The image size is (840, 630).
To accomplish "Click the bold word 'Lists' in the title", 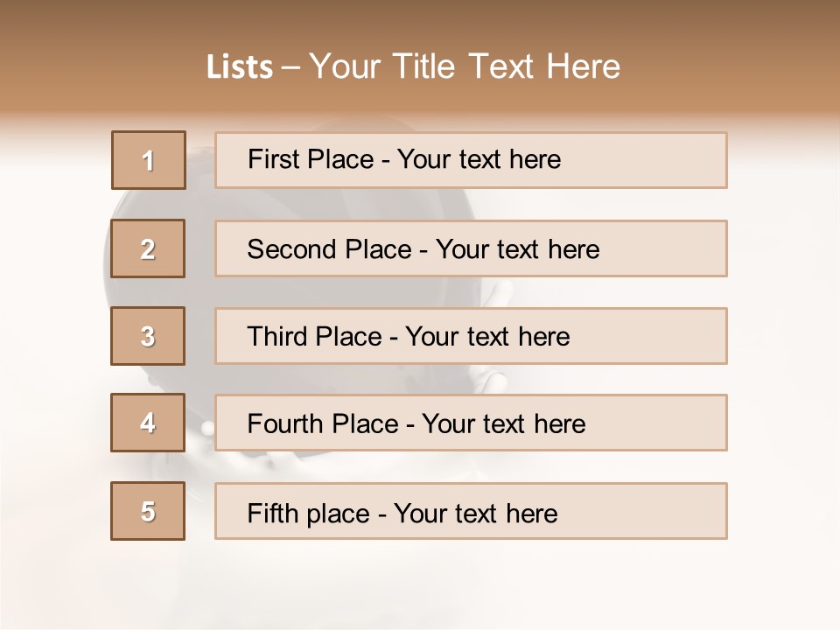I will coord(240,67).
